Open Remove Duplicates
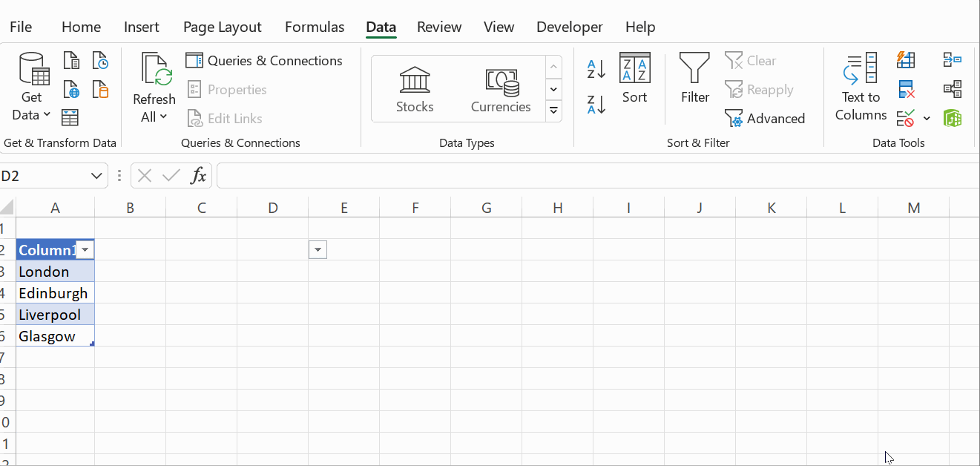 pos(906,89)
